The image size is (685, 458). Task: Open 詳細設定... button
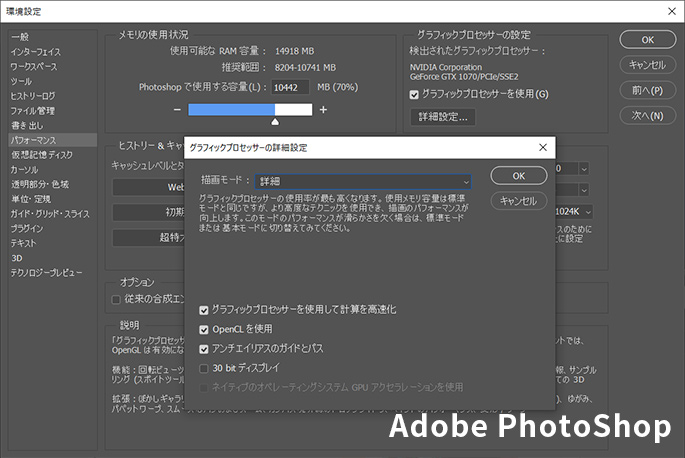[443, 117]
